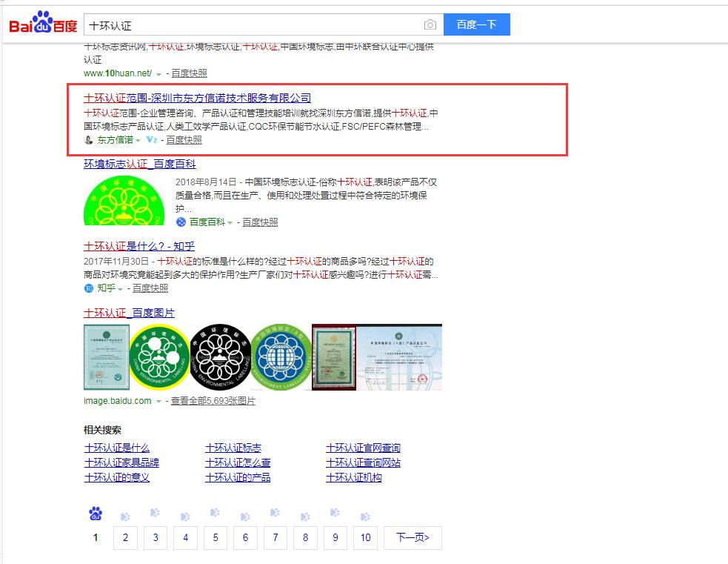Click the camera icon in the search box
The width and height of the screenshot is (728, 564).
[431, 24]
